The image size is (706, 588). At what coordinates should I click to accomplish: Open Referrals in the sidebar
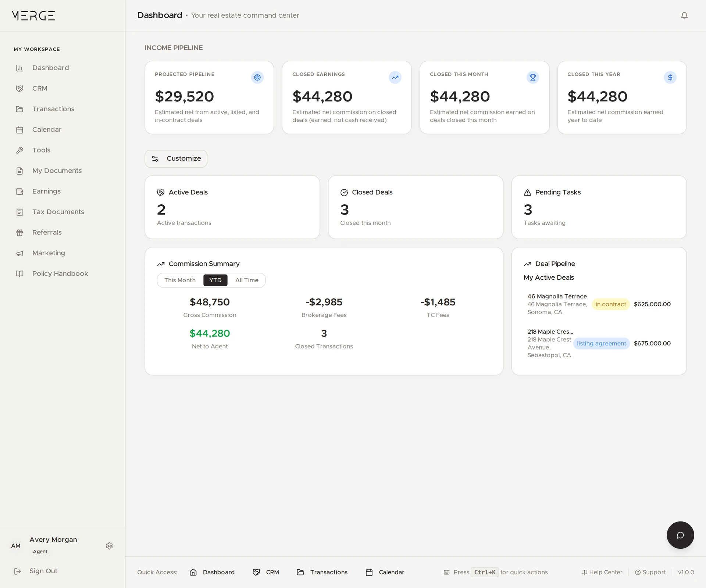[63, 233]
